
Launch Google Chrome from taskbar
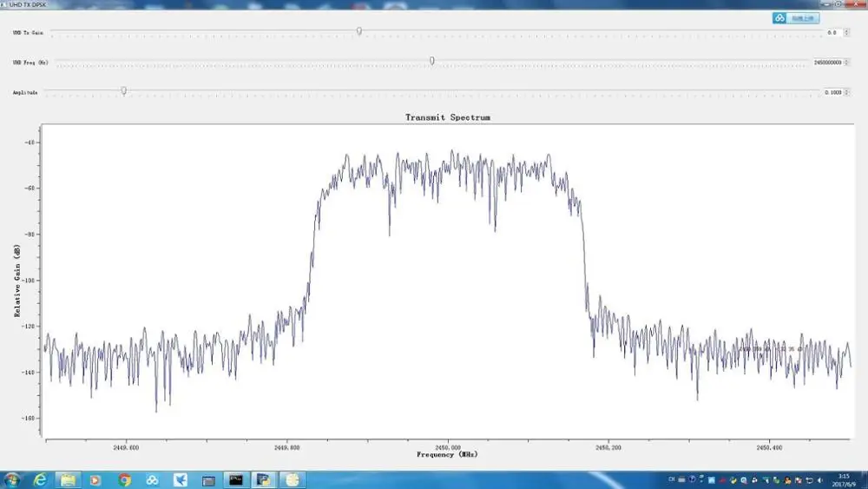pos(124,479)
